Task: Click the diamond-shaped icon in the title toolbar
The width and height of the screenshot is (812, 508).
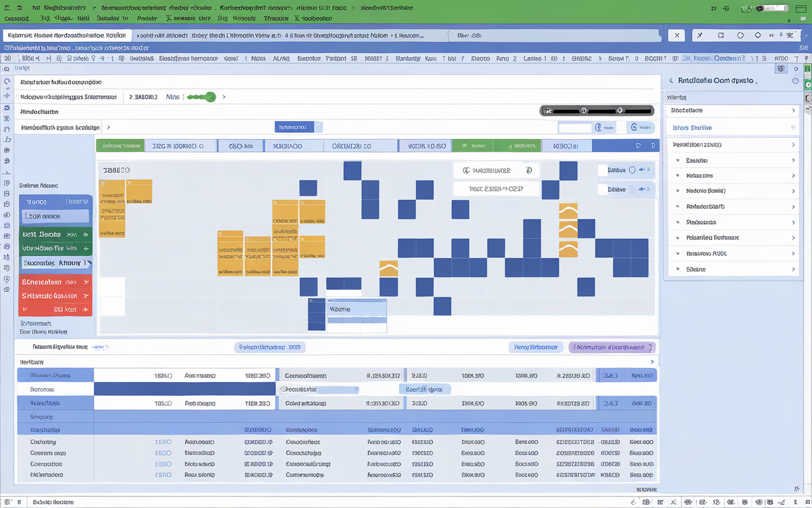Action: click(740, 35)
